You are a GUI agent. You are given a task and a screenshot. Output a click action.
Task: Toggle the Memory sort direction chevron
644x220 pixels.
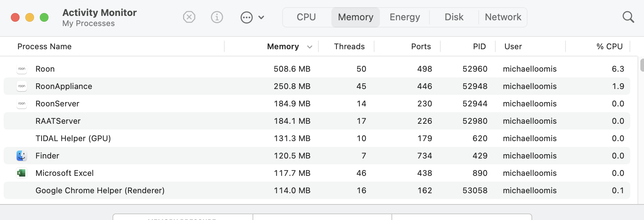coord(310,47)
